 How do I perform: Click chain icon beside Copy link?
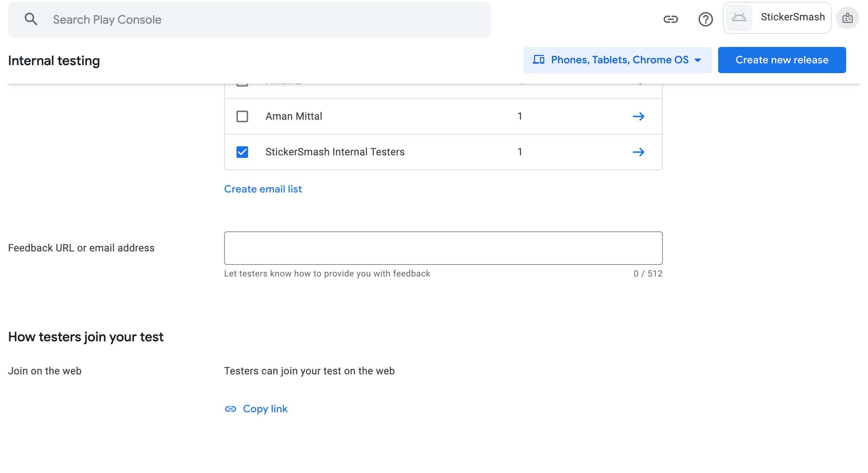(231, 409)
